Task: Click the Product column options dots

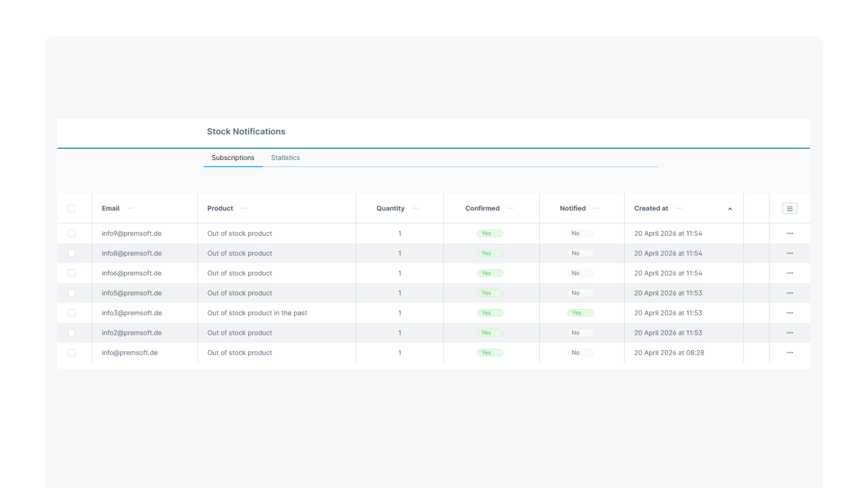Action: 244,208
